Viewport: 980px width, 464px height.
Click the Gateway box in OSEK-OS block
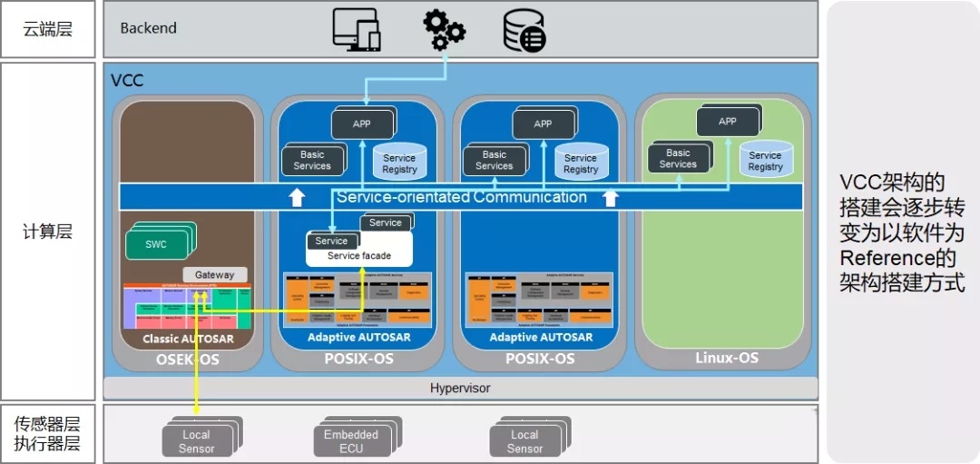pos(214,274)
